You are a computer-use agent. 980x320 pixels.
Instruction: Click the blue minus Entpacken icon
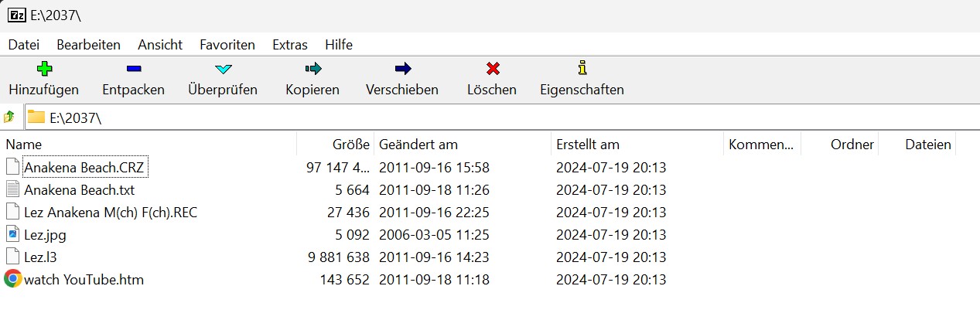click(x=133, y=69)
